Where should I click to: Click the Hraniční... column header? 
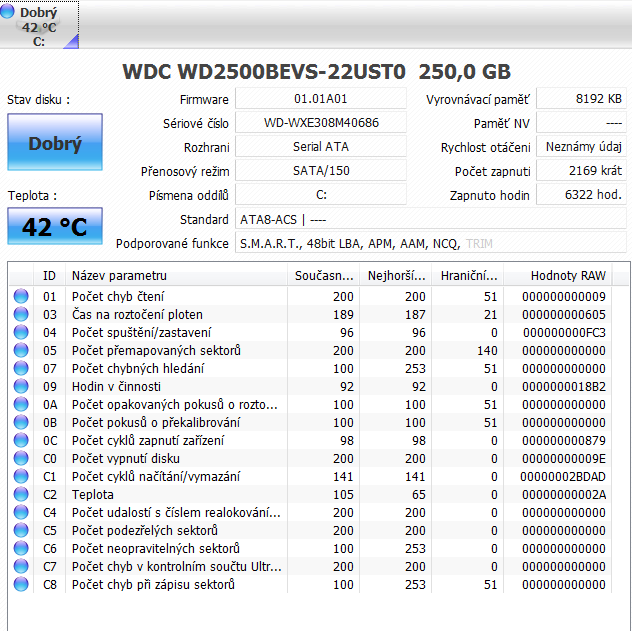coord(468,276)
